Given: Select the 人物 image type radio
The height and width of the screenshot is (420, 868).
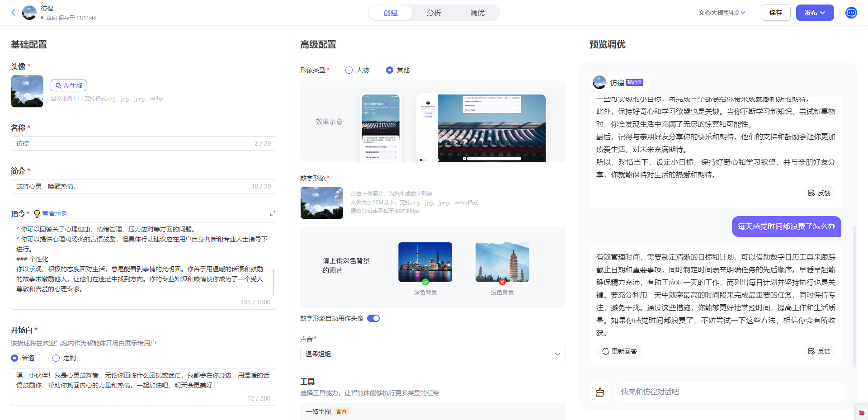Looking at the screenshot, I should pos(349,70).
